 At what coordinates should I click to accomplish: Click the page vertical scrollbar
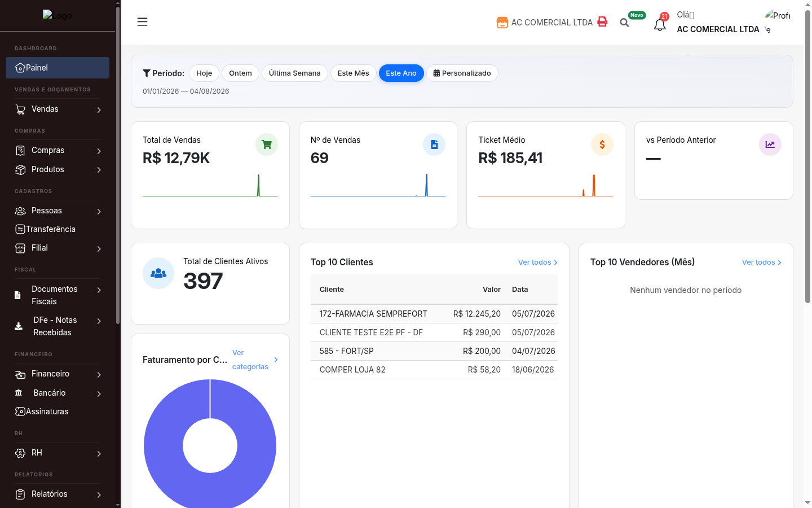[807, 157]
